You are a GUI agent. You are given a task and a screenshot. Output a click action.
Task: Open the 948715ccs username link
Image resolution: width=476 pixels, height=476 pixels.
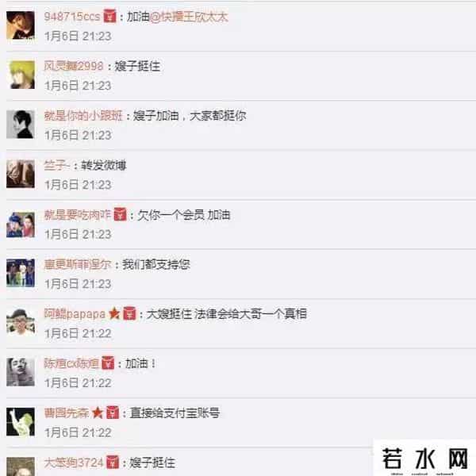click(72, 17)
